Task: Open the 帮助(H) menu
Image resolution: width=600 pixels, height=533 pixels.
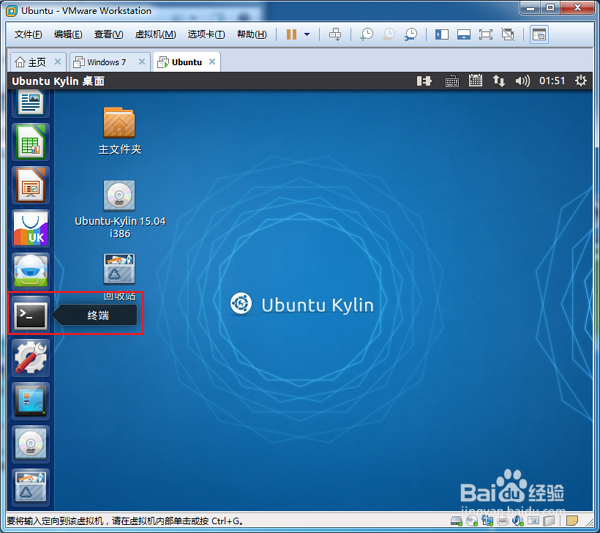Action: [252, 34]
